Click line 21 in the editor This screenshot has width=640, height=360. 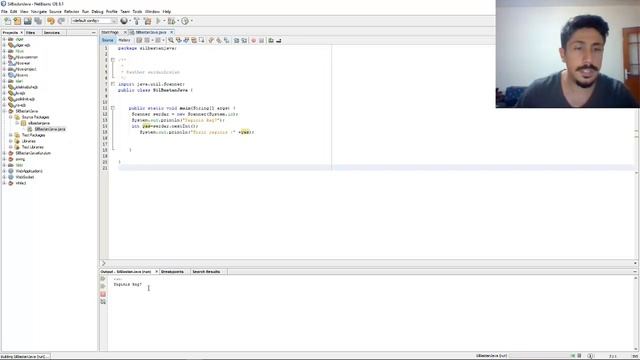click(x=376, y=168)
